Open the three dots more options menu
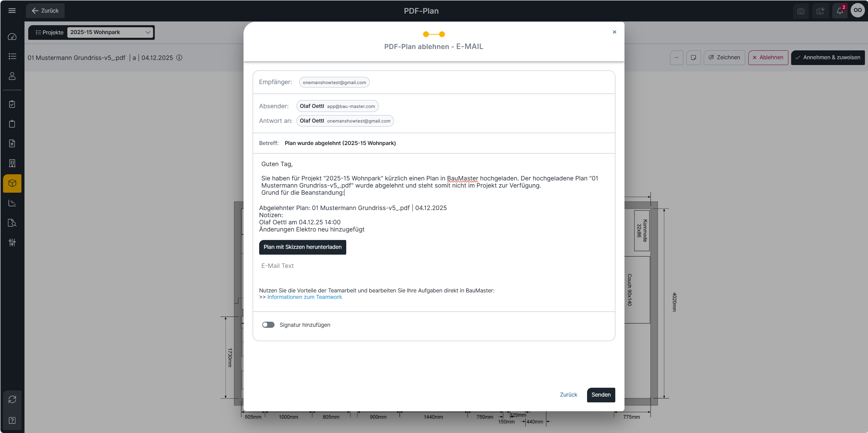Screen dimensions: 868x433 pos(677,58)
